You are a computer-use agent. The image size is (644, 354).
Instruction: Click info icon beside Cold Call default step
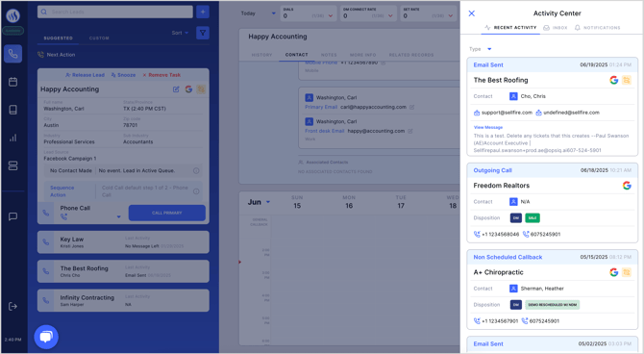[196, 191]
